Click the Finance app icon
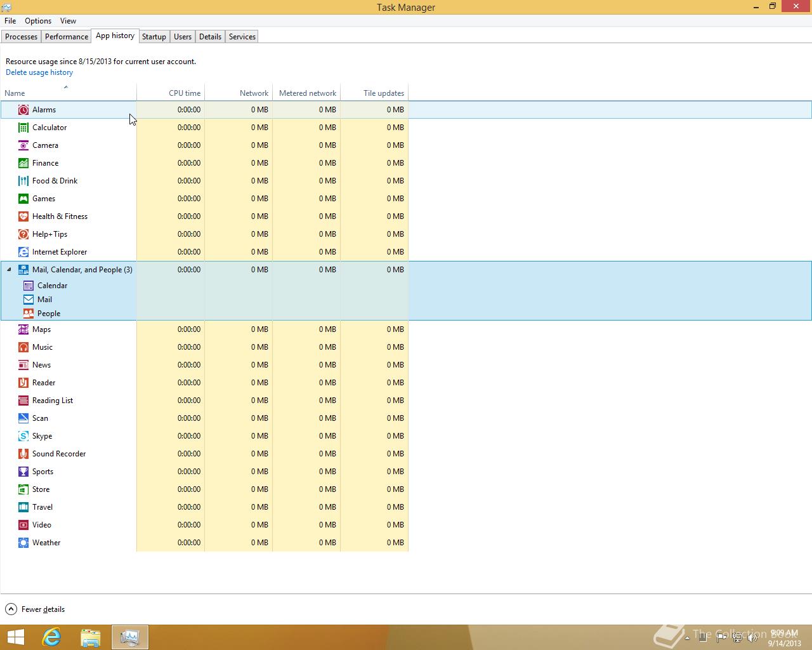 point(23,163)
